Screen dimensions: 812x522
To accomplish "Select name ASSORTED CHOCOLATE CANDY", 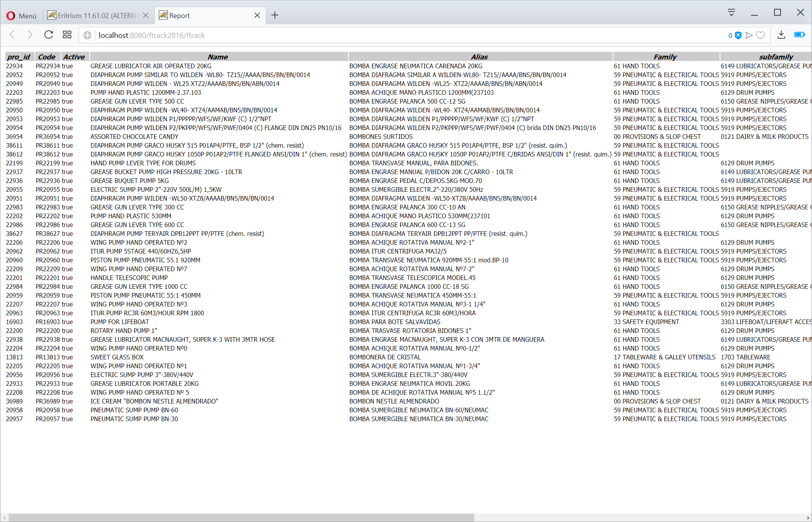I will [134, 137].
